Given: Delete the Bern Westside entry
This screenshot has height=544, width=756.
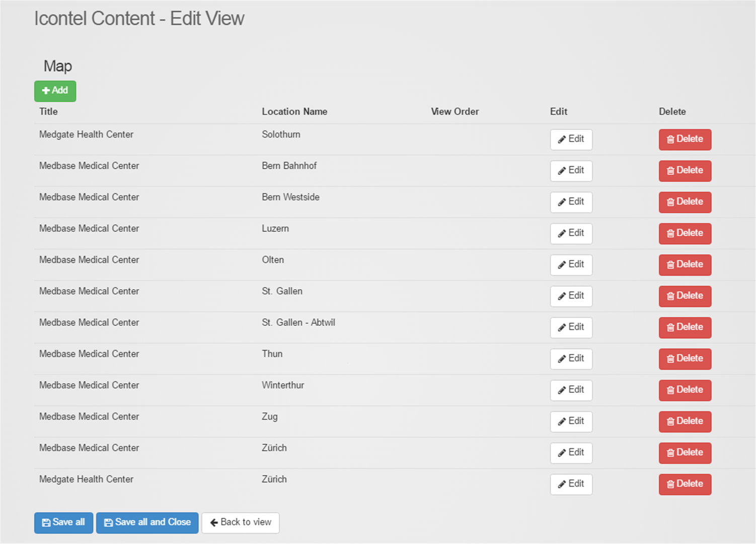Looking at the screenshot, I should click(x=685, y=201).
